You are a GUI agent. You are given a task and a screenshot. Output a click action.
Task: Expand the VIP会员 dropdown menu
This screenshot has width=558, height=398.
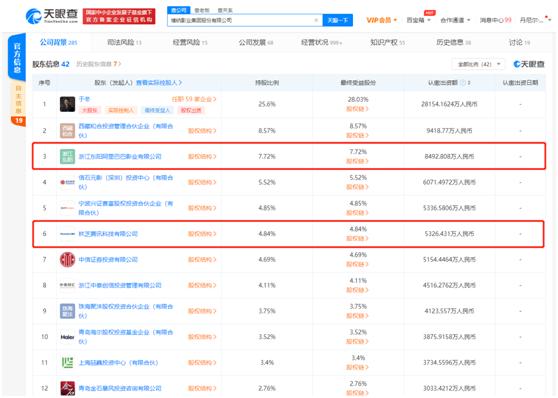pos(381,20)
